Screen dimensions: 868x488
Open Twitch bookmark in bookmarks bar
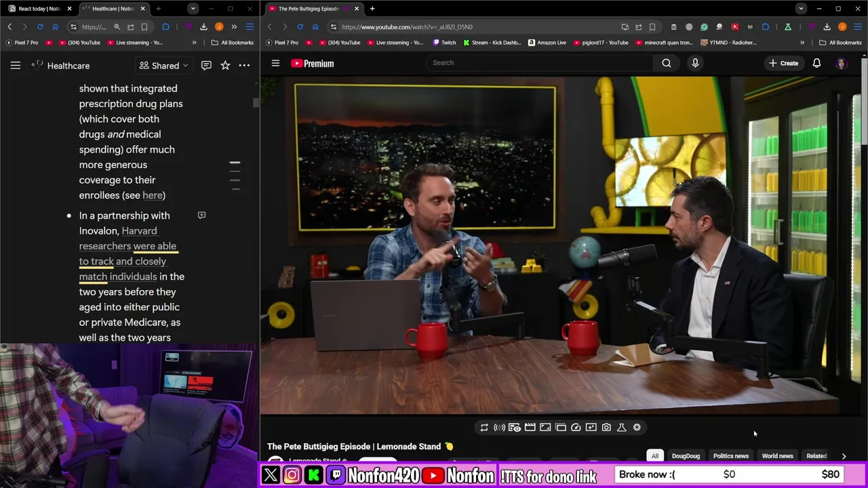click(x=444, y=43)
